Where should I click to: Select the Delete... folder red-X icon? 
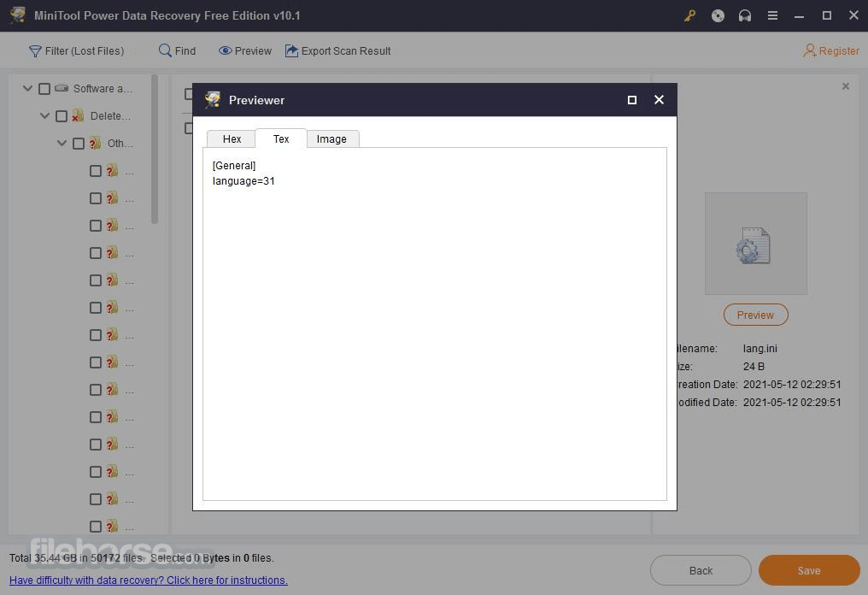click(x=78, y=115)
